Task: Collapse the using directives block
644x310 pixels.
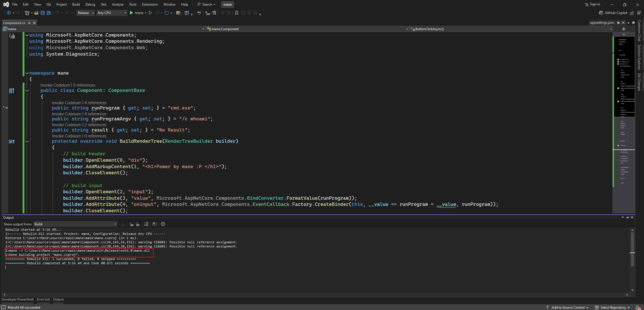Action: (27, 35)
